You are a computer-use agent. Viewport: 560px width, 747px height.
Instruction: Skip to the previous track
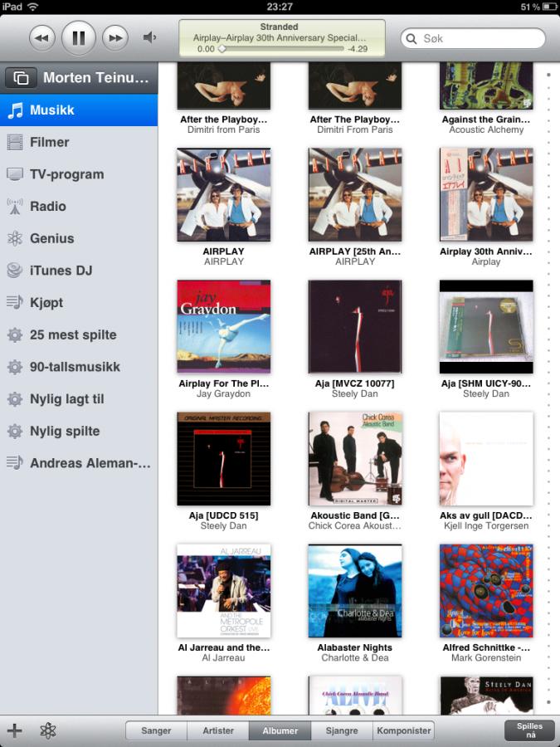[x=42, y=37]
